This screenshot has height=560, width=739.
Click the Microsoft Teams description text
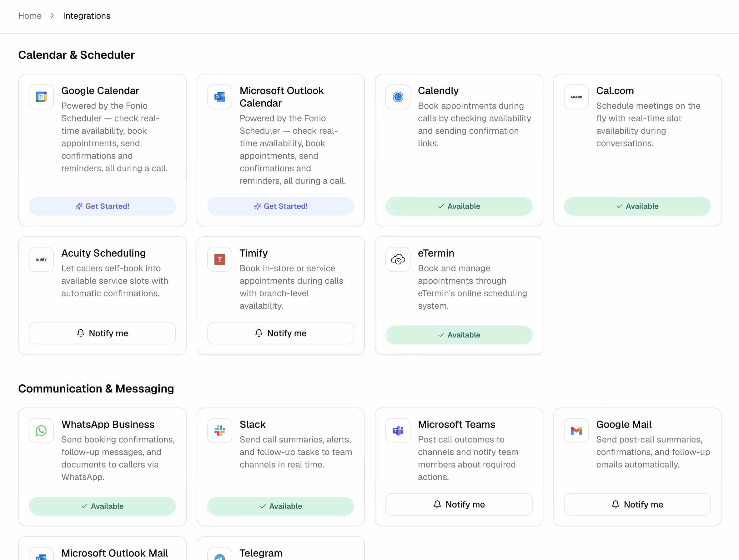point(468,458)
